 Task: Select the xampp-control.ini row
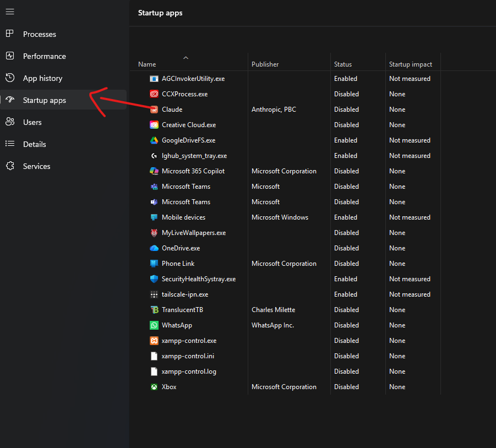point(285,356)
